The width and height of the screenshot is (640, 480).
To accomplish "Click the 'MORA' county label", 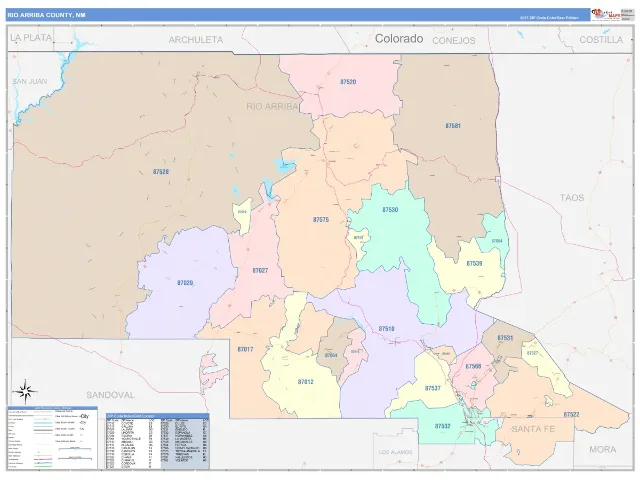I will (x=602, y=450).
